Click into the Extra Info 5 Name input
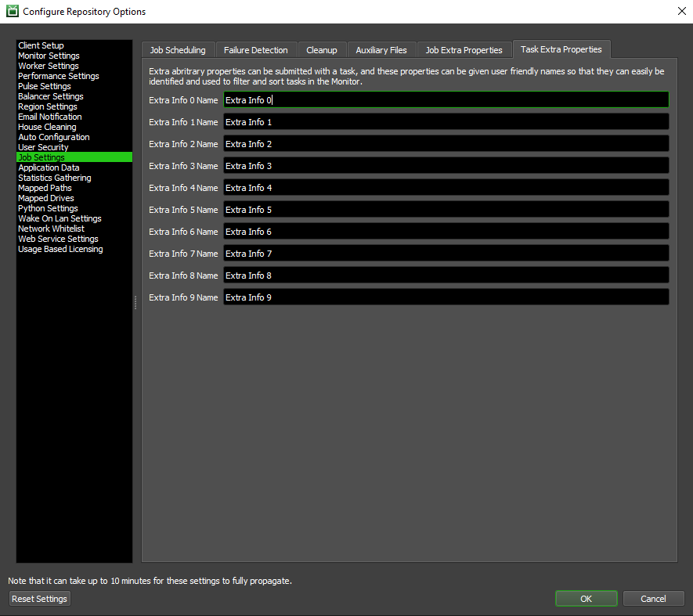 coord(446,210)
